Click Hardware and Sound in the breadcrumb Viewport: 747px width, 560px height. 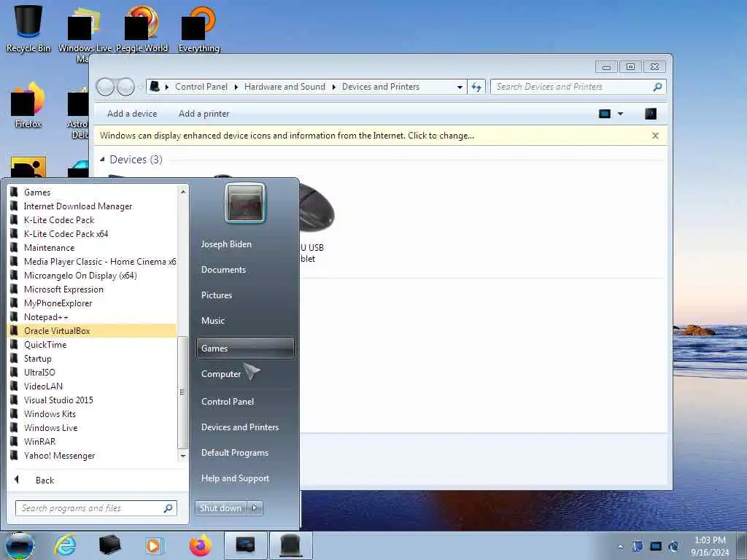[285, 87]
